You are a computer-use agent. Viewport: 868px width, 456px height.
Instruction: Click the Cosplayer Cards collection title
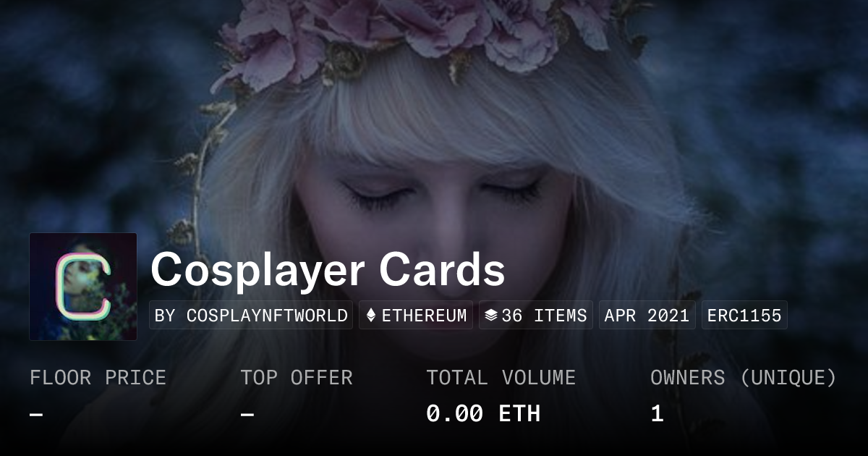328,271
